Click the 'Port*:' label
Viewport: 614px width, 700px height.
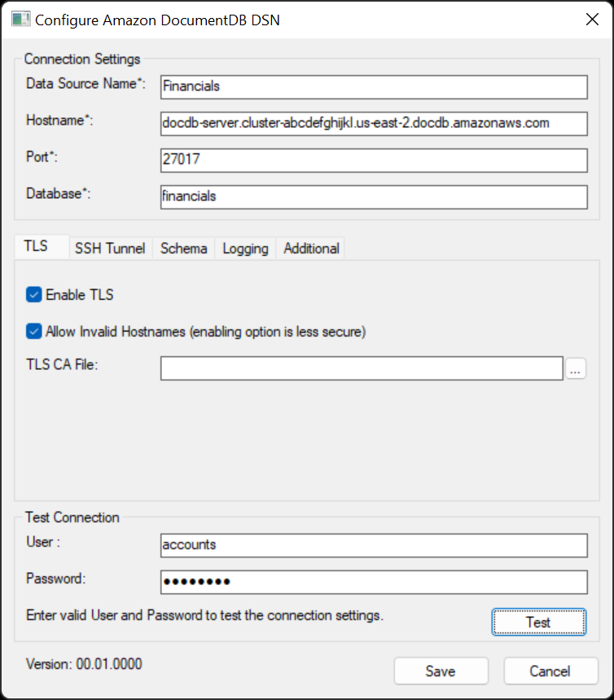[42, 156]
